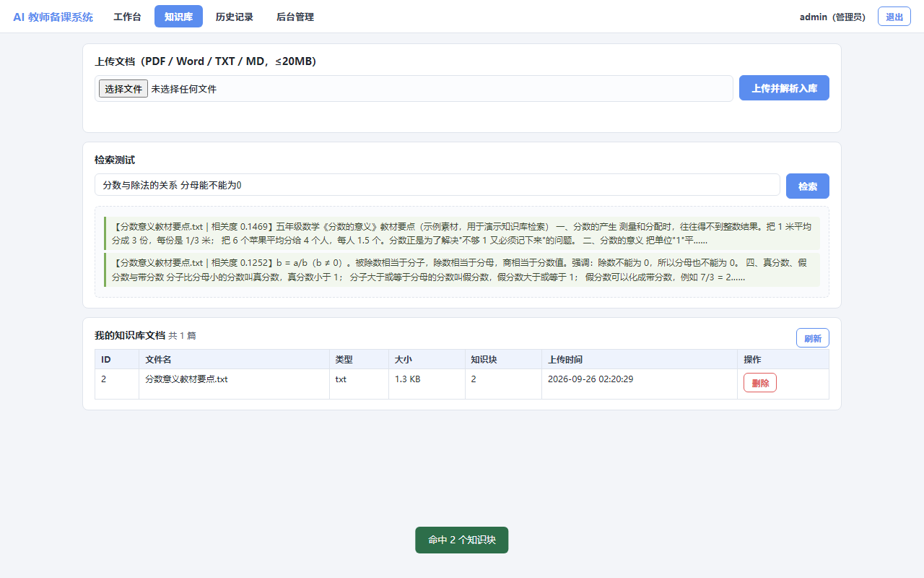Click the 检索 search button
This screenshot has height=578, width=924.
pos(808,186)
